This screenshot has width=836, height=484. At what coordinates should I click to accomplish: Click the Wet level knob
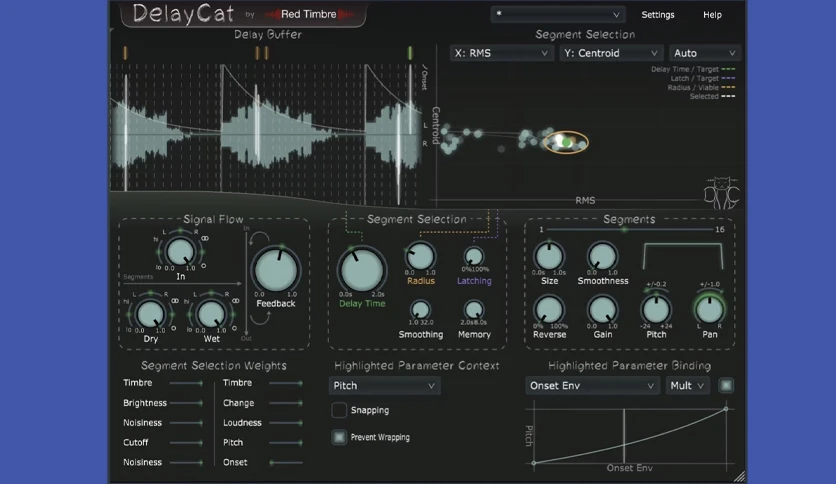click(x=211, y=313)
